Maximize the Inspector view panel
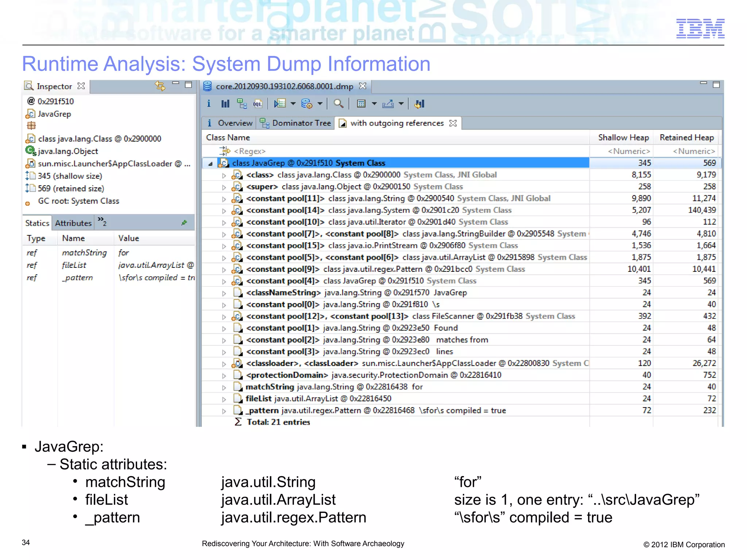Viewport: 747px width, 560px height. (x=189, y=85)
